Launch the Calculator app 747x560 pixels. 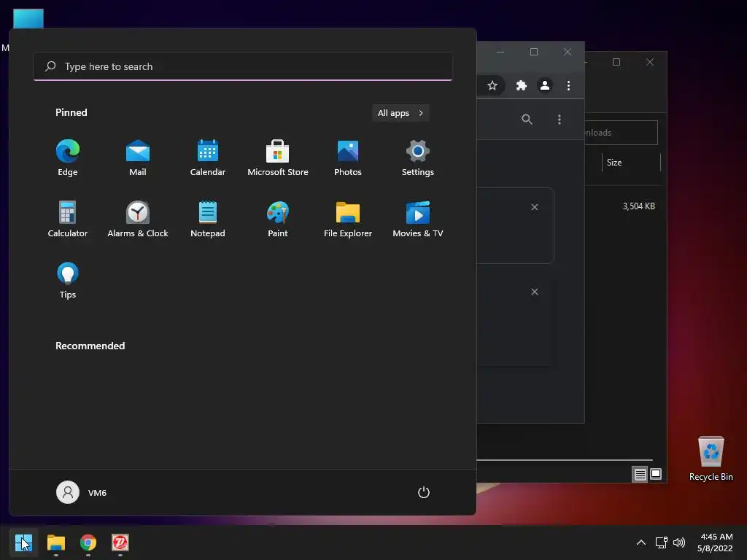(68, 219)
